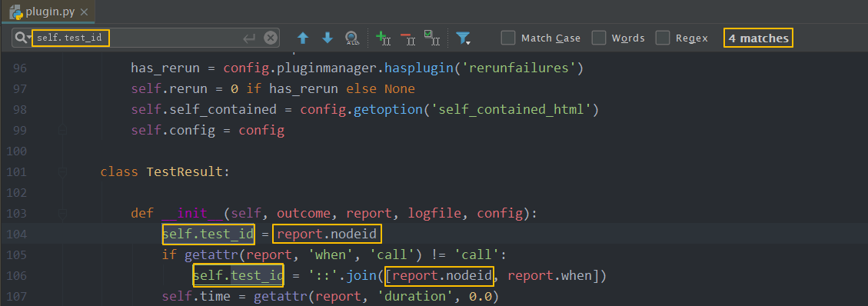
Task: Close the plugin.py tab
Action: 84,12
